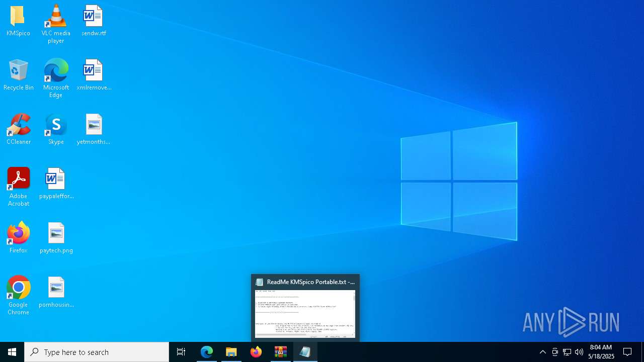This screenshot has height=362, width=644.
Task: Open the volume control tray icon
Action: tap(579, 352)
